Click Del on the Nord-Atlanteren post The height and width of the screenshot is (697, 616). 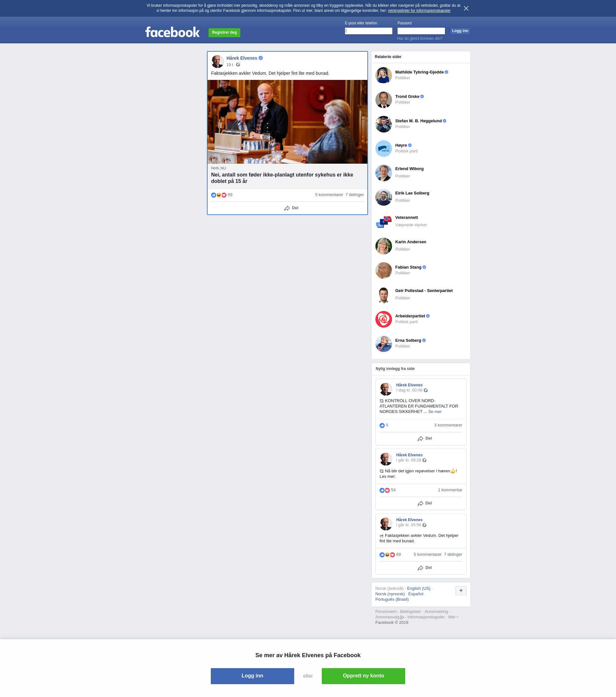(424, 439)
